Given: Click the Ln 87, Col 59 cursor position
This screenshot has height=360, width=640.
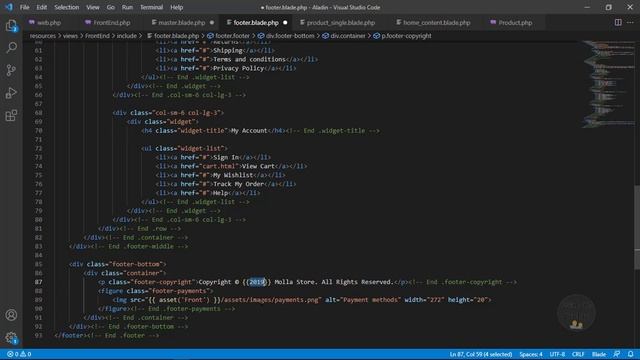Looking at the screenshot, I should [x=481, y=354].
